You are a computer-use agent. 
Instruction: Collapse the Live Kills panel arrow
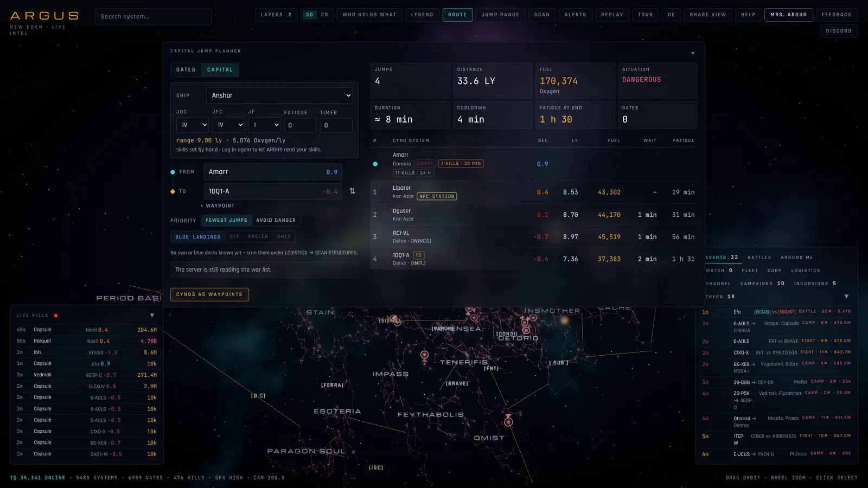152,315
